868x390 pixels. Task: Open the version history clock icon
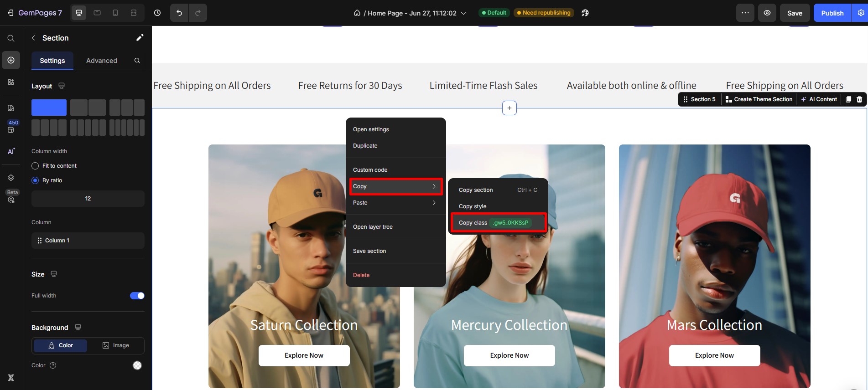(x=157, y=13)
